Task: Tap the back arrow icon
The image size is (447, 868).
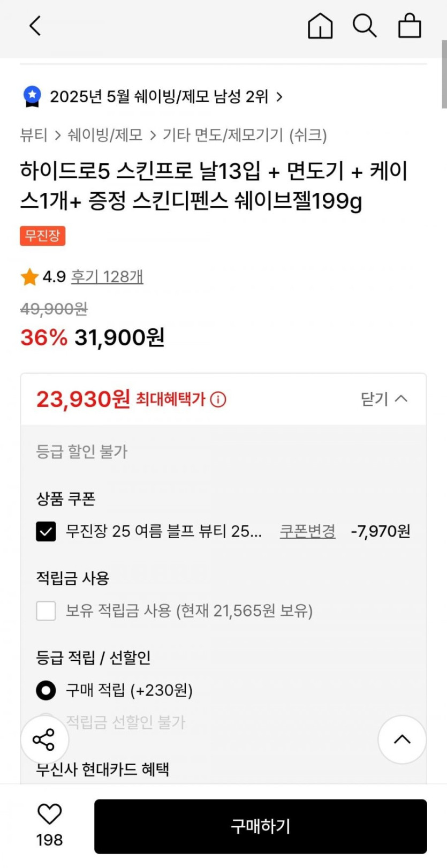Action: coord(35,26)
